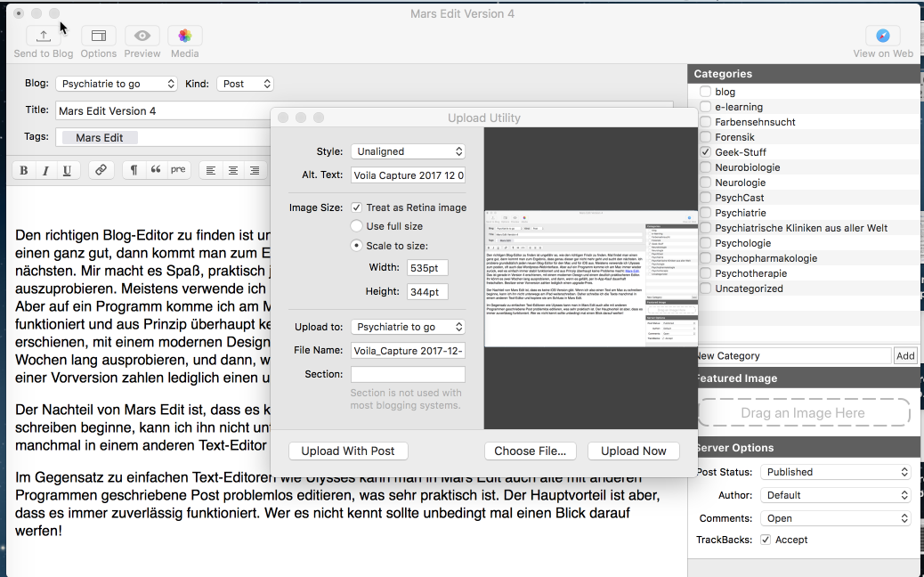This screenshot has width=924, height=577.
Task: Open the Style dropdown set to Unaligned
Action: [408, 151]
